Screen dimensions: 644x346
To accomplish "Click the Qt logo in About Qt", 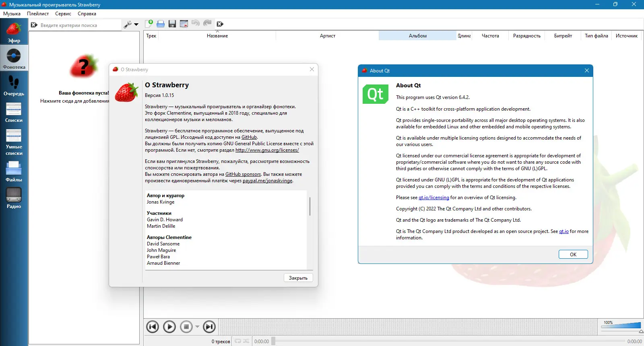I will pyautogui.click(x=376, y=94).
